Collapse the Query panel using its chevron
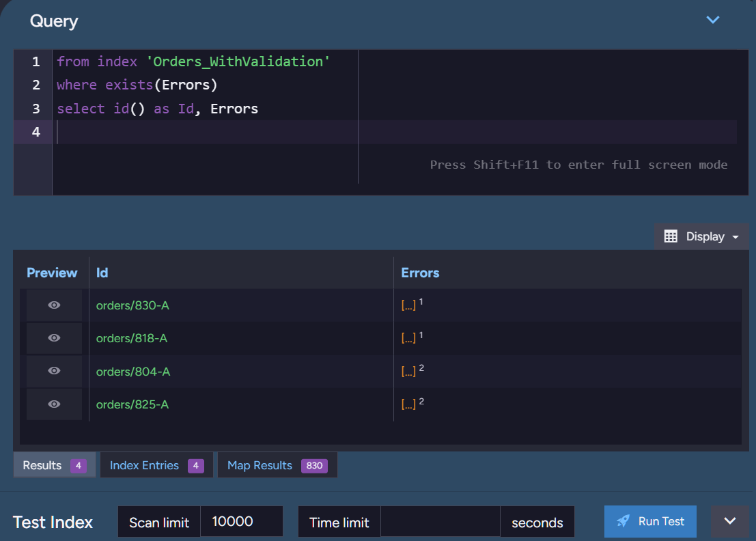Screen dimensions: 756x541 pos(713,20)
